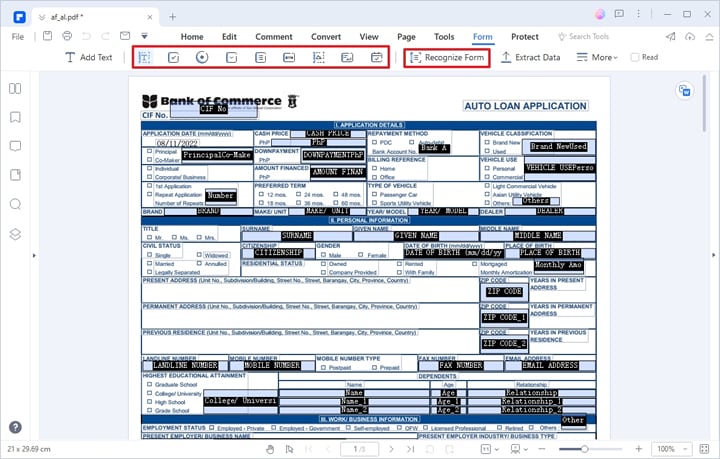Open the Home tab
This screenshot has height=459, width=720.
coord(192,37)
